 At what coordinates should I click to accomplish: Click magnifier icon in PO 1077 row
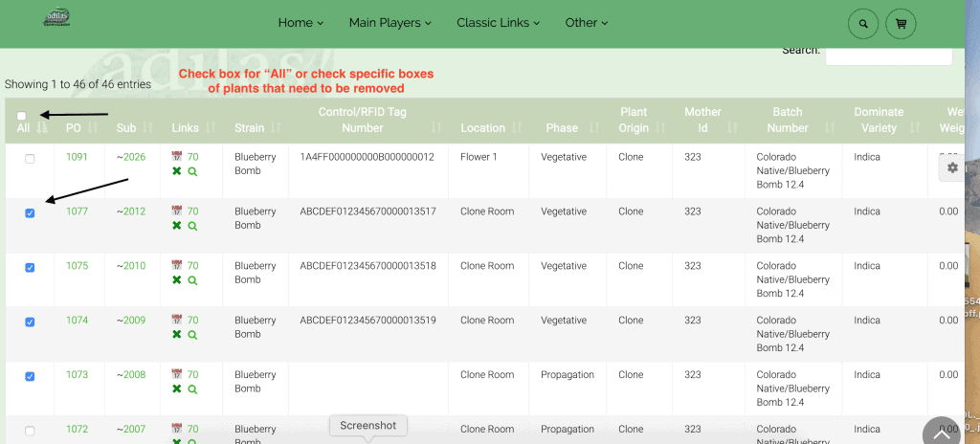click(192, 226)
